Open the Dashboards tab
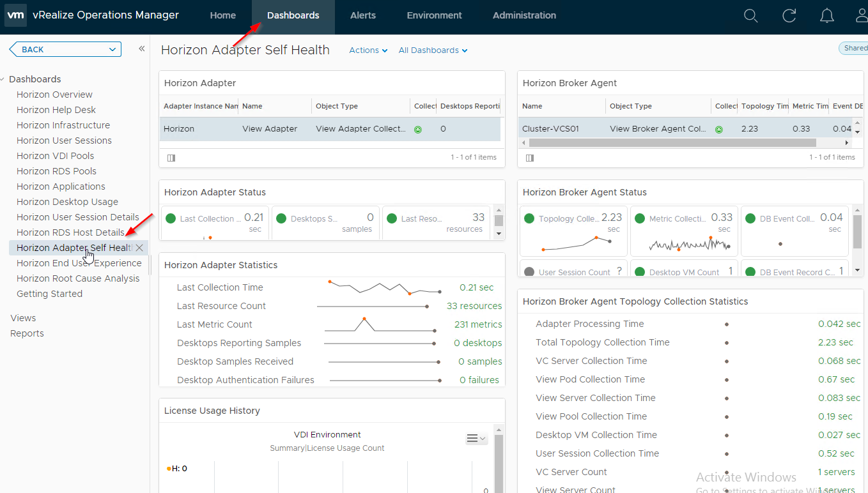 click(x=293, y=15)
